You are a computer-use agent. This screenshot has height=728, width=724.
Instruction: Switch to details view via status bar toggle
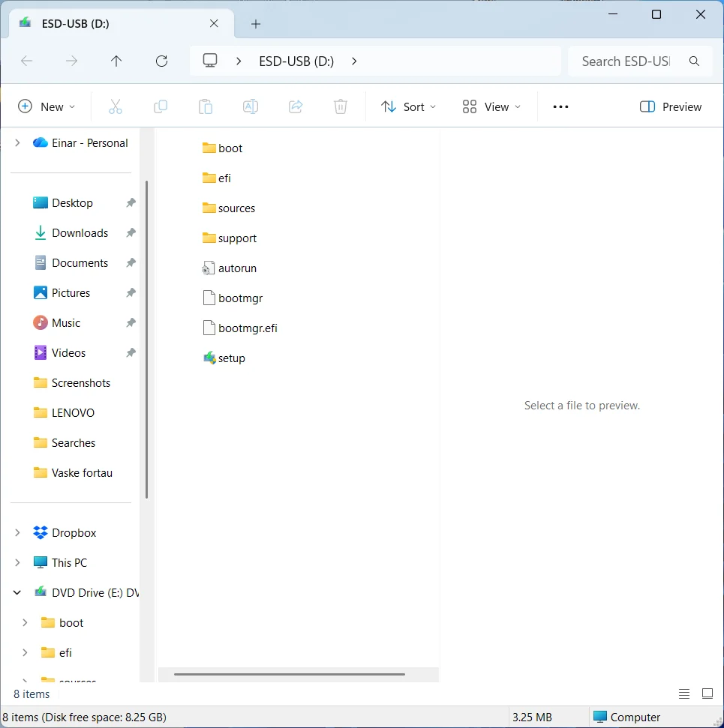click(x=683, y=694)
